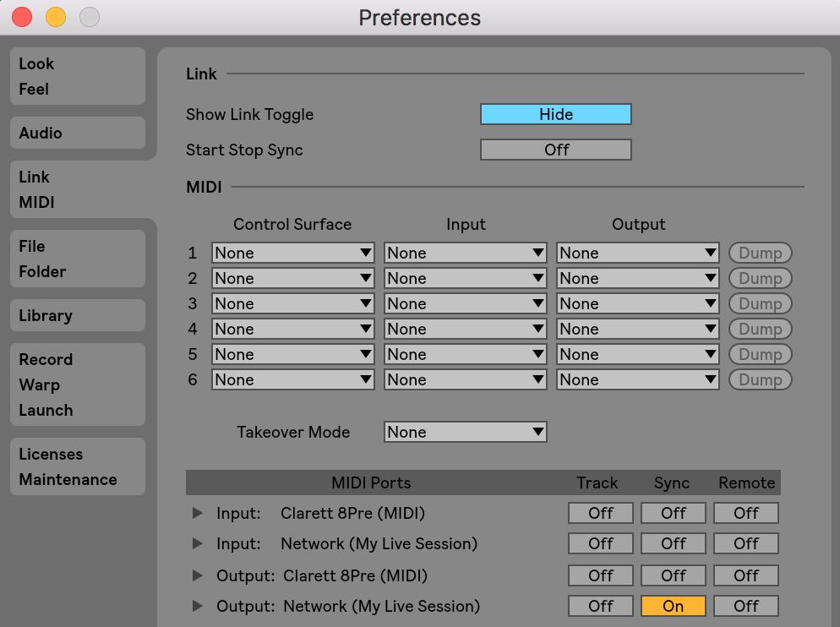Switch to the Audio preferences tab
This screenshot has height=627, width=840.
click(x=78, y=133)
